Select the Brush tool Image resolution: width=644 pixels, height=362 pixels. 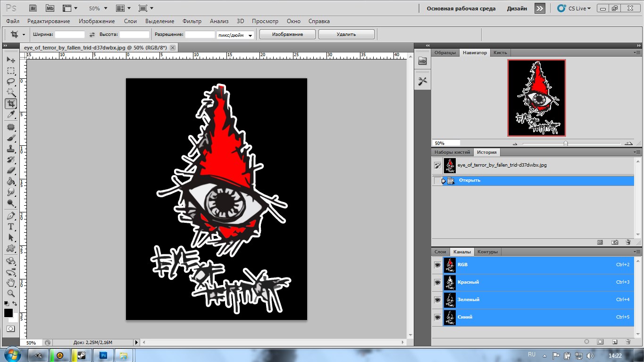coord(11,138)
